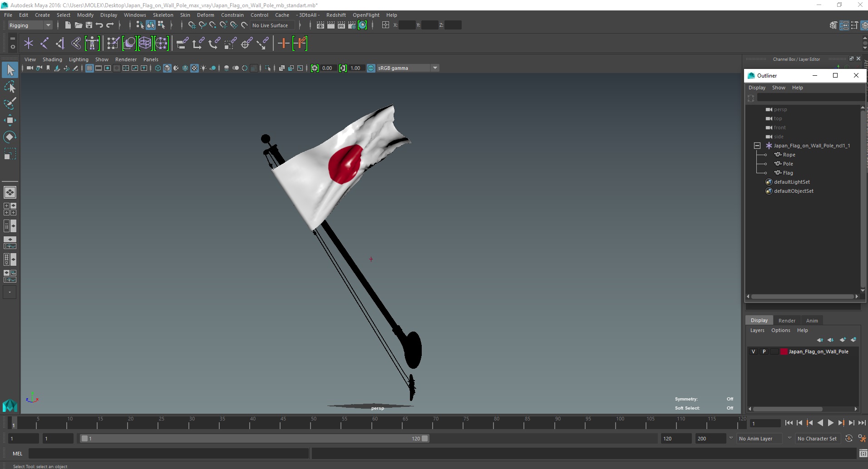Click the Maya home logo icon
868x469 pixels.
[10, 405]
